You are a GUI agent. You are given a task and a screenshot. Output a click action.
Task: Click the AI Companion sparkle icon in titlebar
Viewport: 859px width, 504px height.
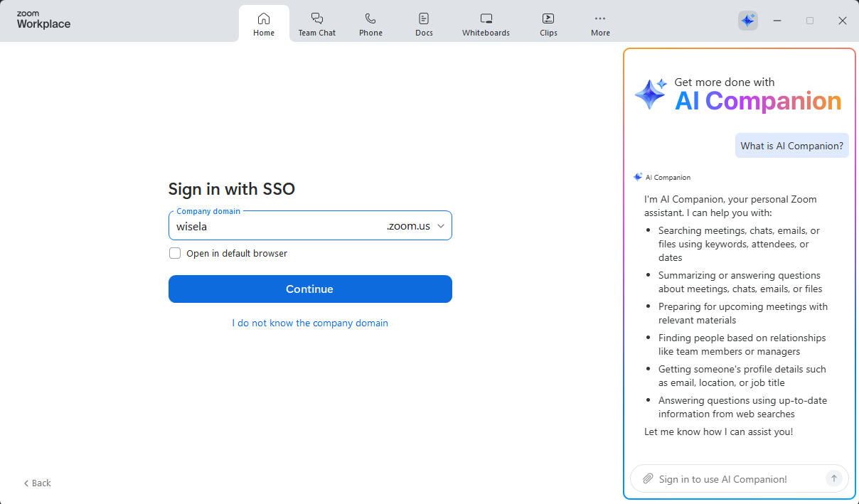coord(747,20)
